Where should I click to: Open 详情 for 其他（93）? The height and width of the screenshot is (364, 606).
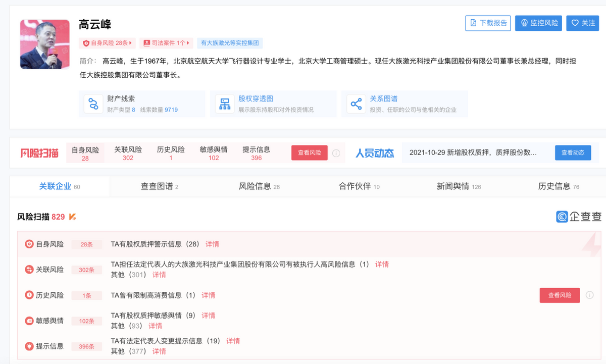tap(155, 326)
